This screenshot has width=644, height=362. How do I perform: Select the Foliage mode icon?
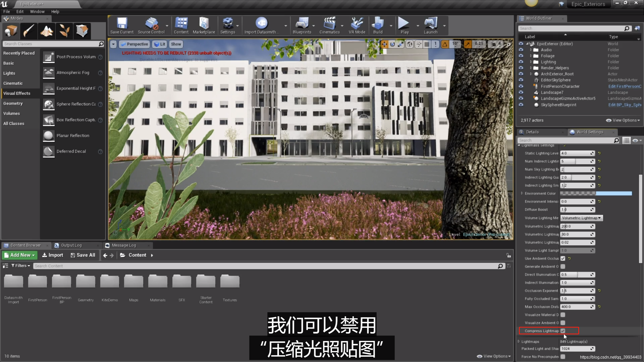pos(64,31)
